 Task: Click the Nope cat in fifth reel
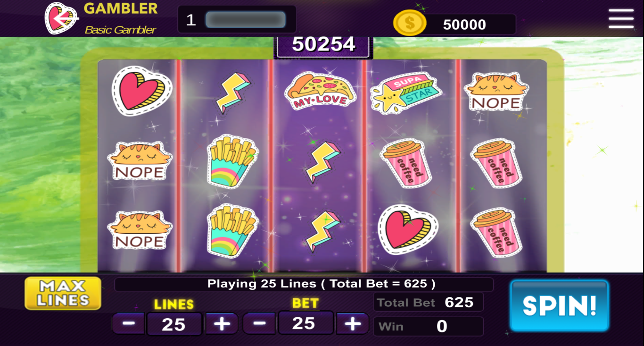coord(496,92)
